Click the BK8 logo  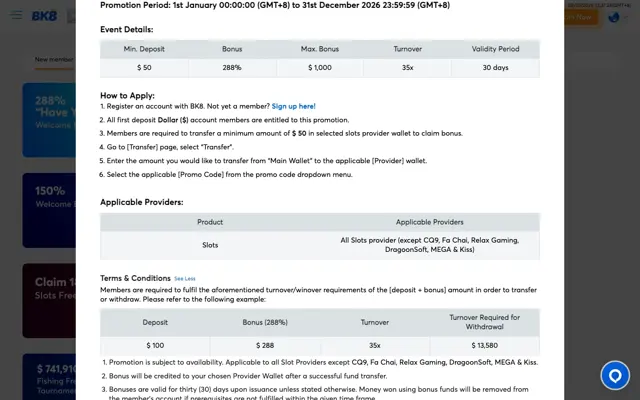44,16
